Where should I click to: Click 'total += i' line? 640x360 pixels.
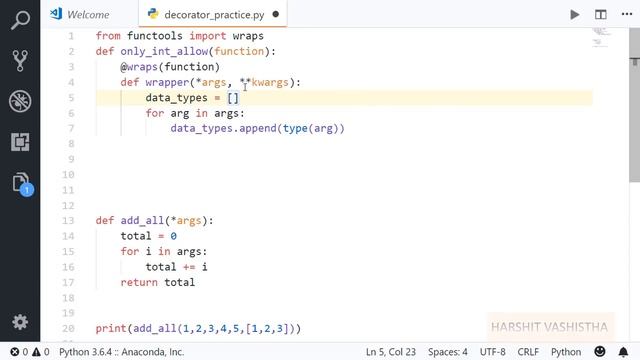pyautogui.click(x=176, y=267)
